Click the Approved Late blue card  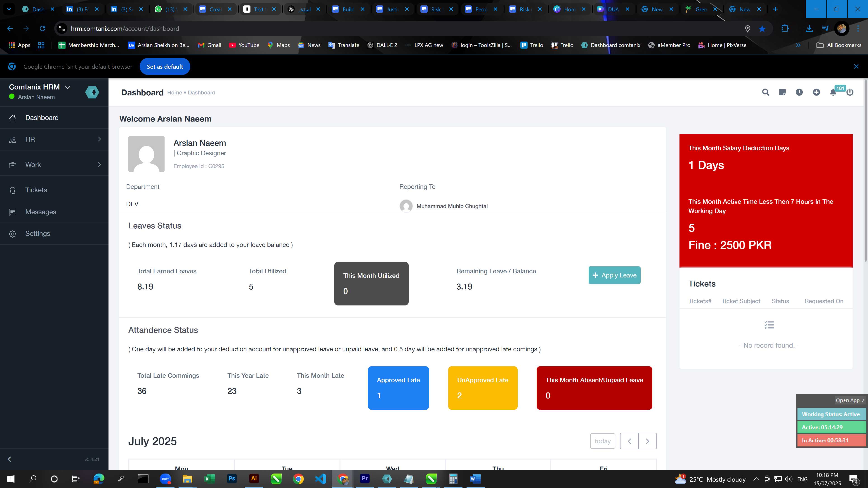pyautogui.click(x=398, y=388)
